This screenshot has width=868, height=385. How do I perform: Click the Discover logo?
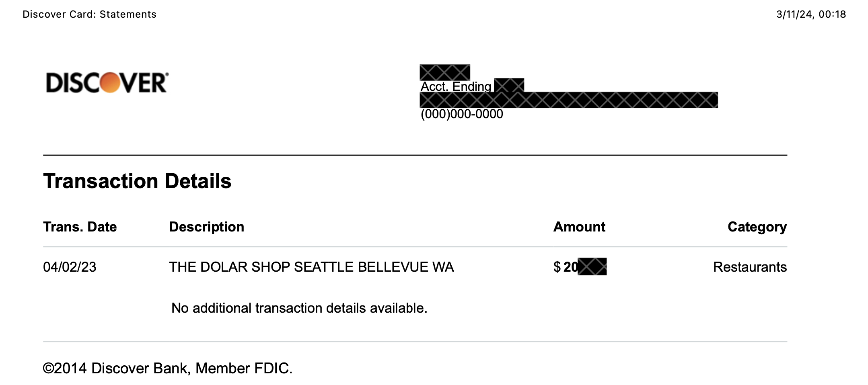107,83
